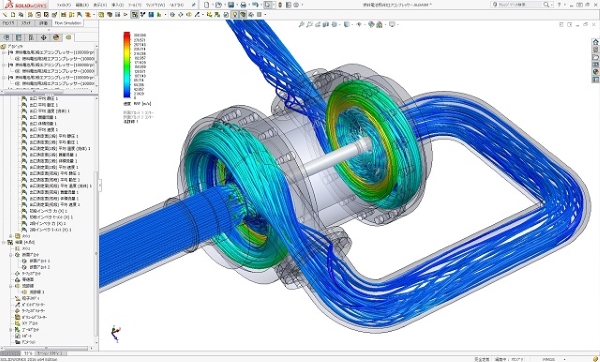This screenshot has width=600, height=362.
Task: Click the velocity color legend bar
Action: coord(127,65)
